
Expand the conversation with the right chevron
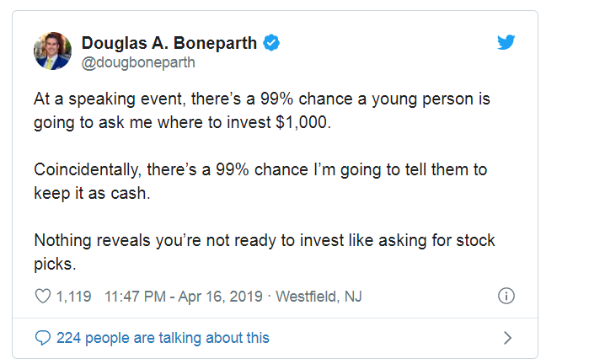coord(506,338)
